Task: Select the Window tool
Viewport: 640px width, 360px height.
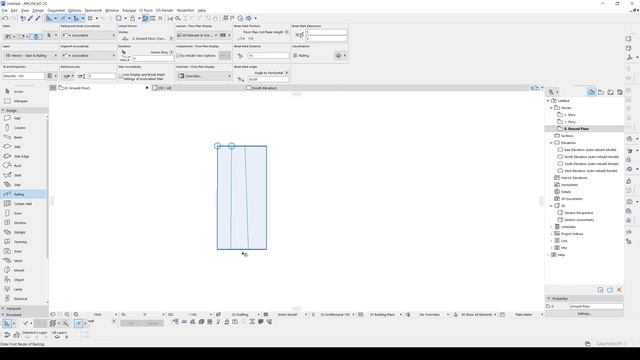Action: tap(20, 222)
